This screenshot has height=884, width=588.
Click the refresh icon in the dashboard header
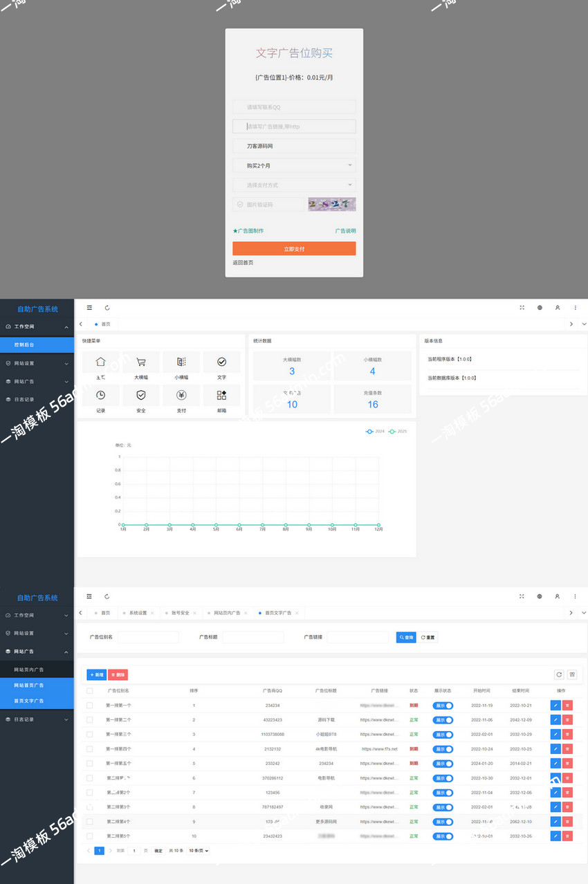(107, 308)
